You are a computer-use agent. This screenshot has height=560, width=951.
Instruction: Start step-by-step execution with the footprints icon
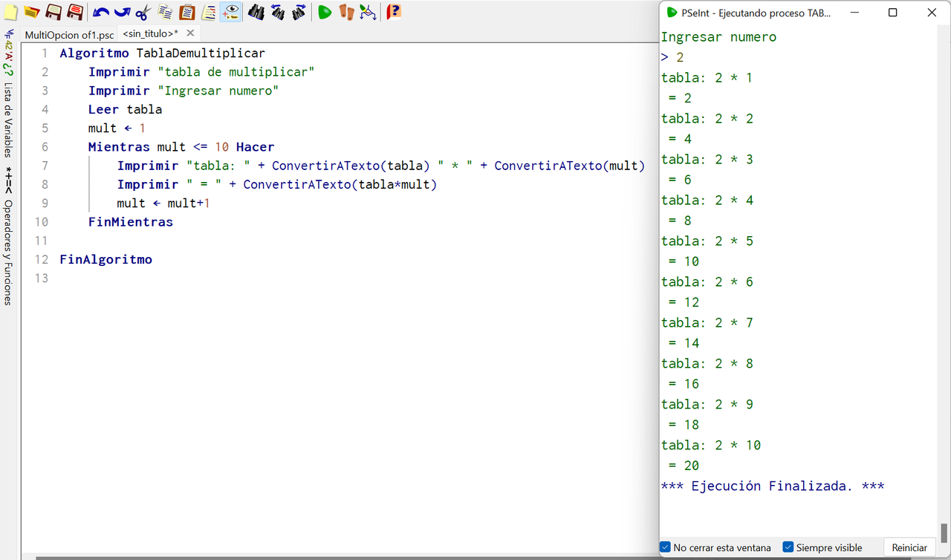click(346, 12)
